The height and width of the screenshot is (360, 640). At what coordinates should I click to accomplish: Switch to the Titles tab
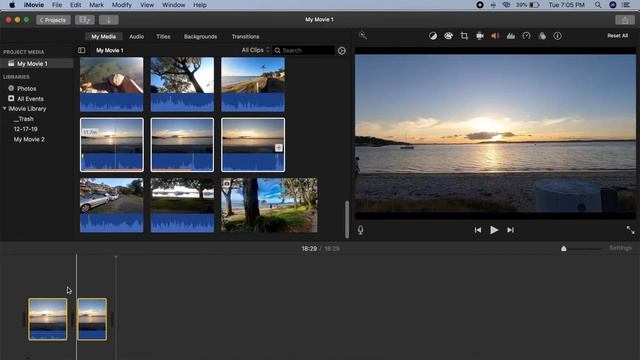coord(163,36)
